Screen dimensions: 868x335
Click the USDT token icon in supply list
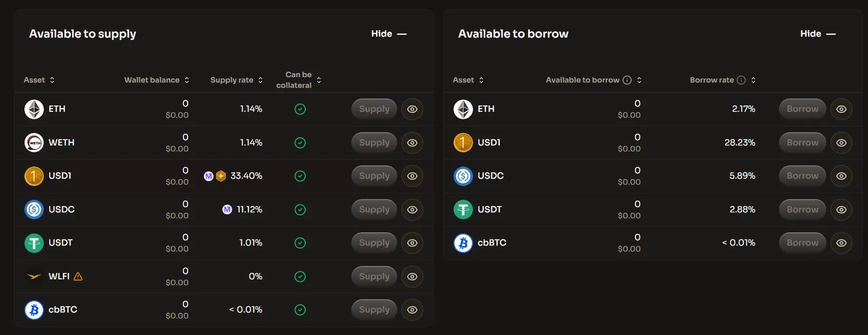click(x=34, y=243)
